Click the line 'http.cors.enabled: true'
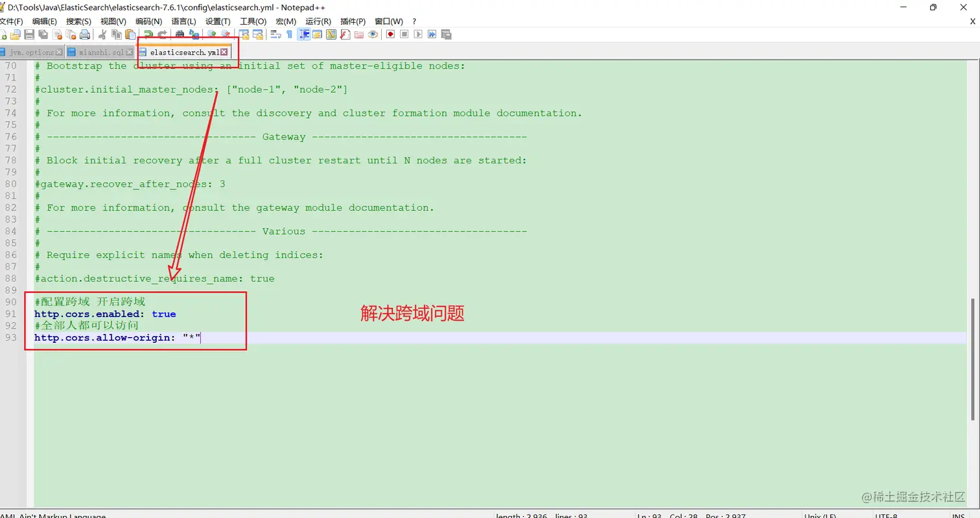Viewport: 980px width, 518px height. point(105,314)
